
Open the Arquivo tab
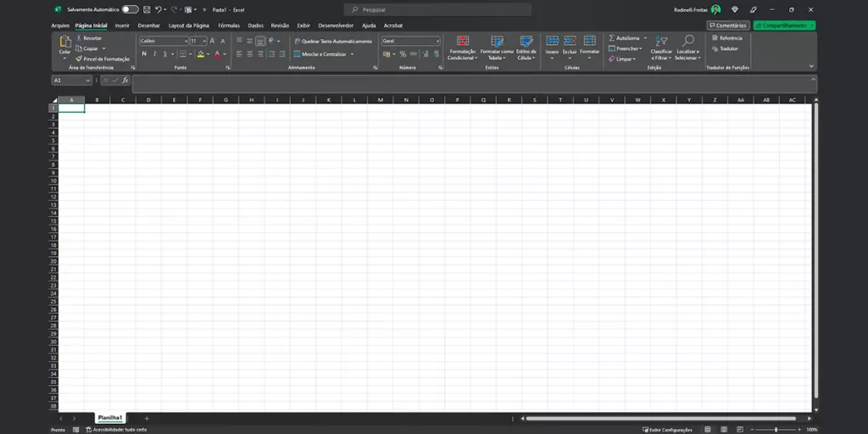click(x=60, y=25)
